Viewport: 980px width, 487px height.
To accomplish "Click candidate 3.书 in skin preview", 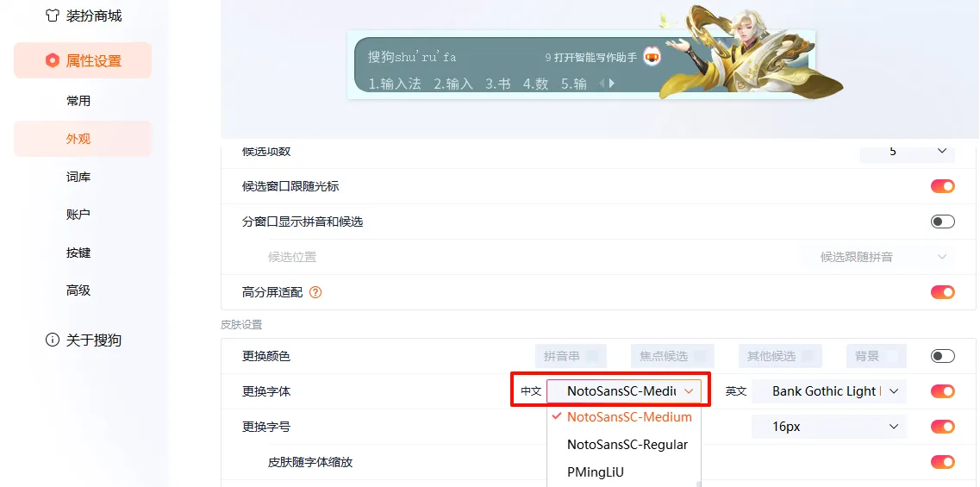I will [498, 84].
